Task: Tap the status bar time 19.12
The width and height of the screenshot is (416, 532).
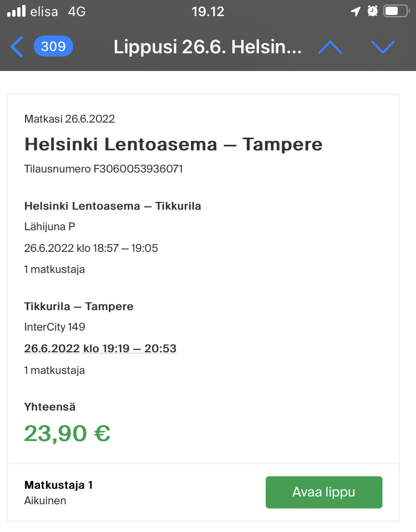Action: coord(208,12)
